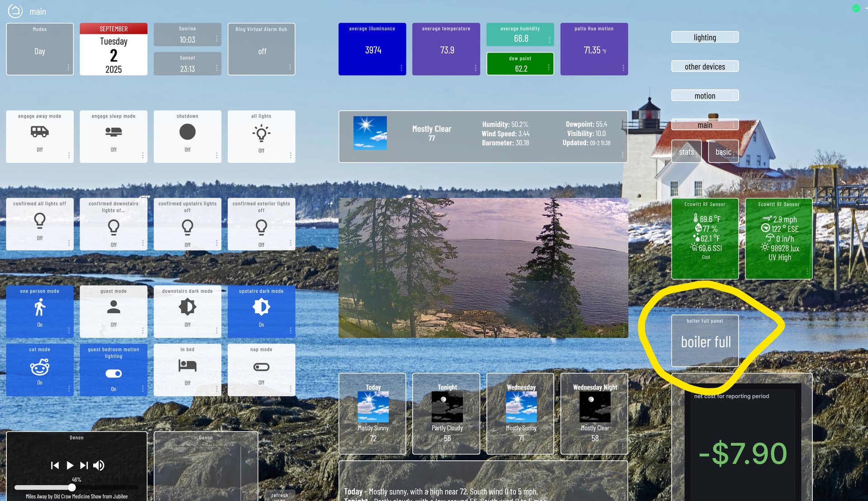Open three-dot menu on Ring Alarm tile
The height and width of the screenshot is (501, 868).
pos(290,67)
